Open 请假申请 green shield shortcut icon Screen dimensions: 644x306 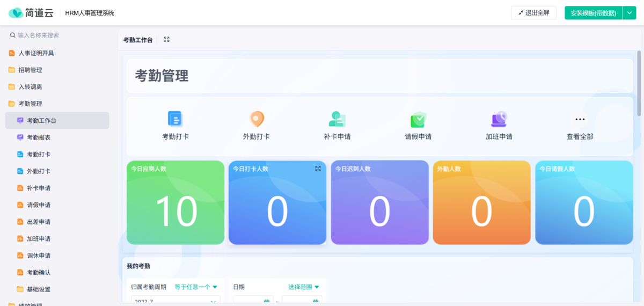click(418, 119)
